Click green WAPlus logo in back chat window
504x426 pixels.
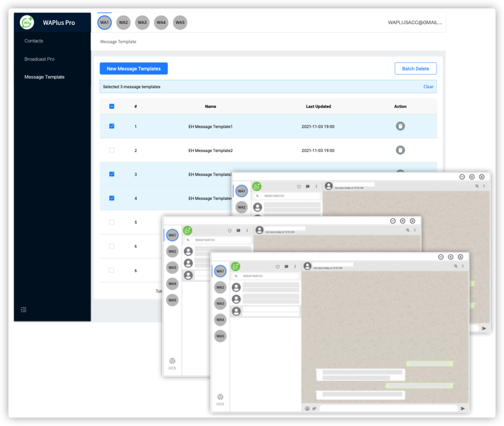coord(257,186)
